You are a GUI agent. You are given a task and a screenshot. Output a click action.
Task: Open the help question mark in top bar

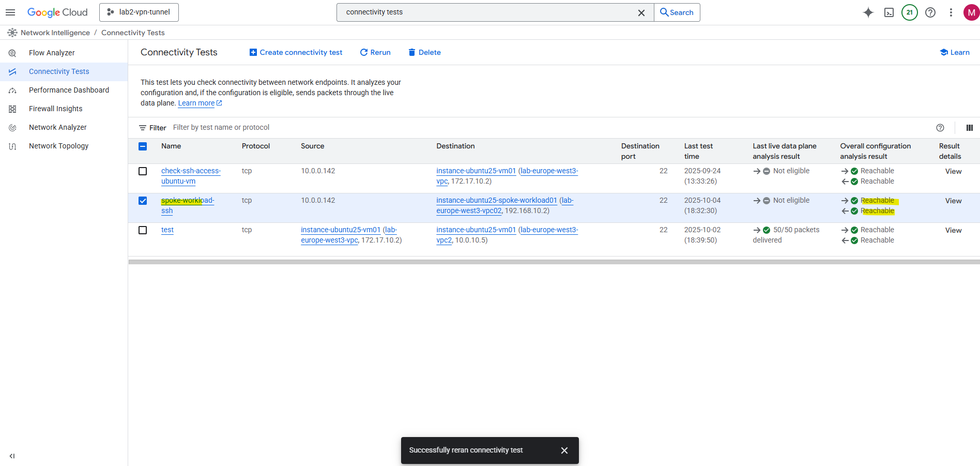pyautogui.click(x=930, y=12)
